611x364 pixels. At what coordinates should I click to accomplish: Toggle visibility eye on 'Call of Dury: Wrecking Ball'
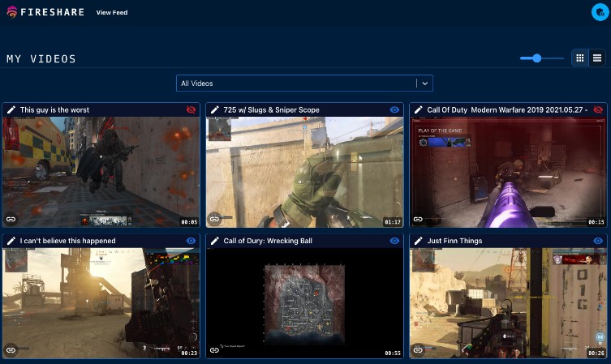click(x=394, y=241)
